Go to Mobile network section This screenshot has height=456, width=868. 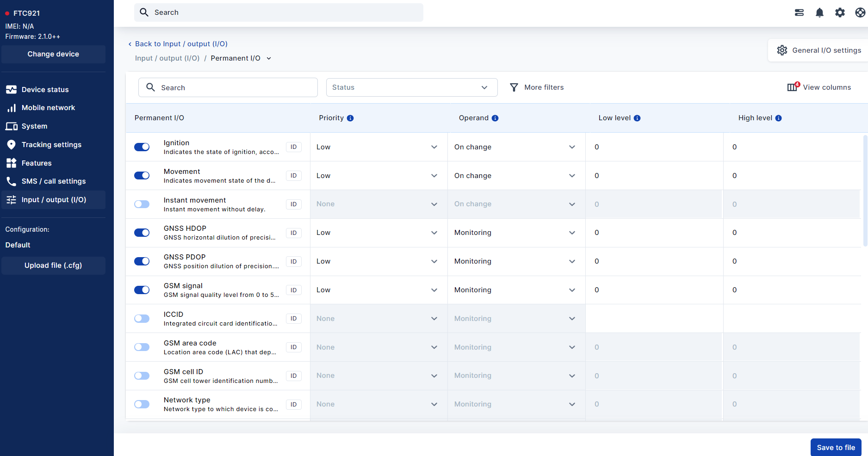click(x=48, y=108)
